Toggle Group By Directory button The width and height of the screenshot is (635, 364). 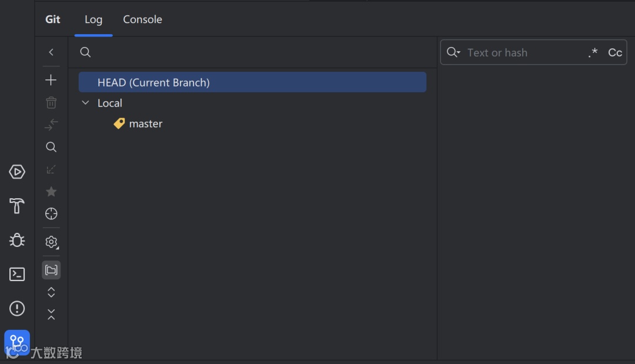pyautogui.click(x=51, y=270)
